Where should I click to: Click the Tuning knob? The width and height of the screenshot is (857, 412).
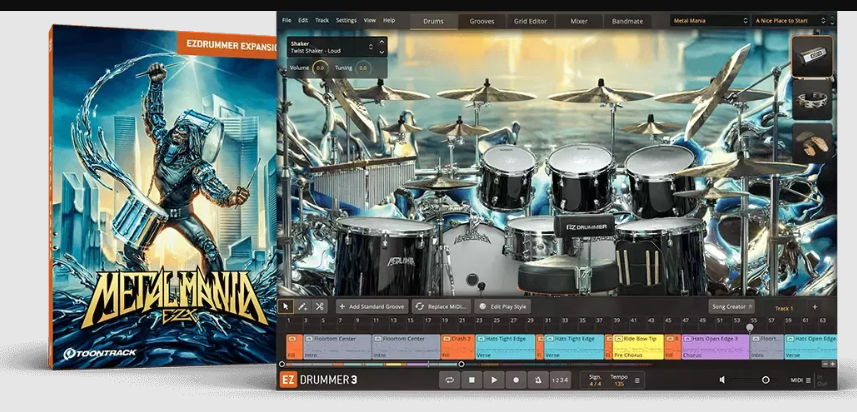(362, 68)
